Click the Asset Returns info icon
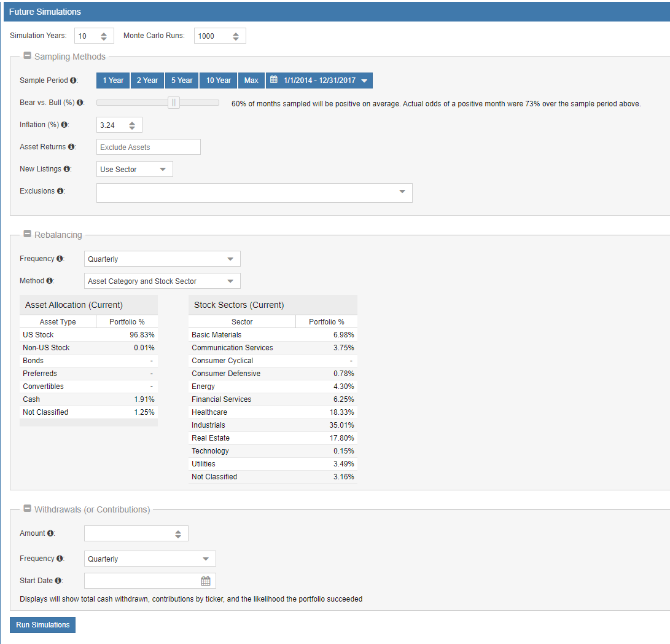Image resolution: width=670 pixels, height=644 pixels. click(x=72, y=147)
